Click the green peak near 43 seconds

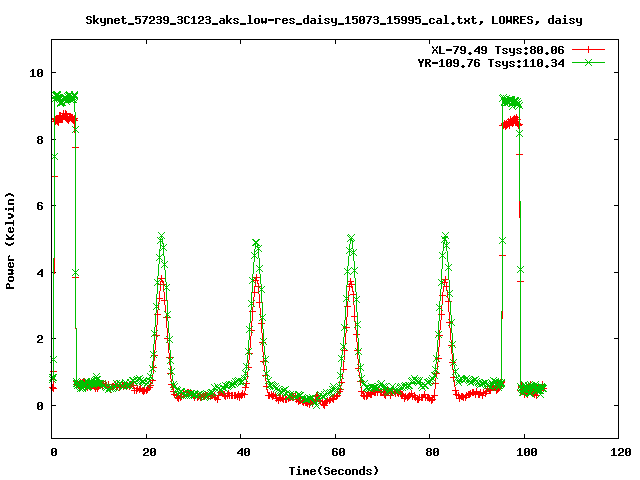click(x=256, y=242)
